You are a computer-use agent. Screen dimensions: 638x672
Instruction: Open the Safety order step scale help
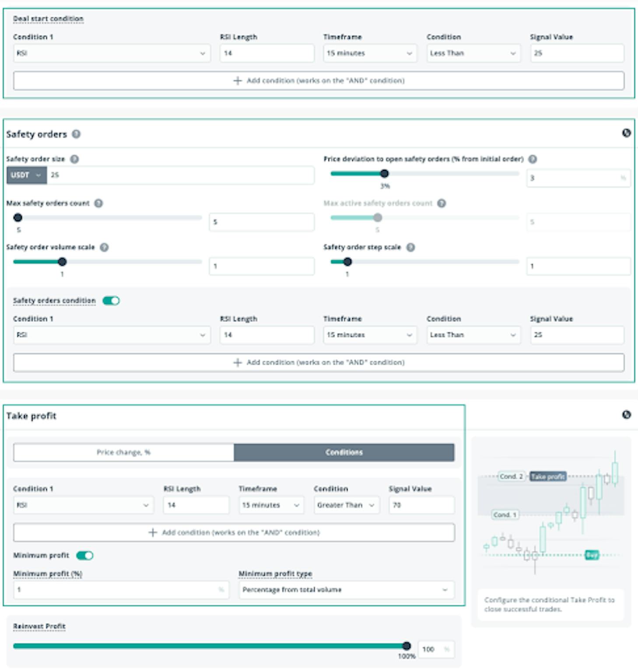pos(410,247)
